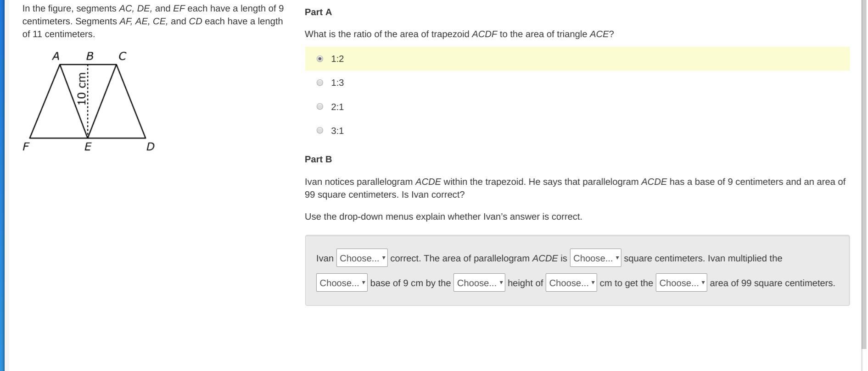Click vertex label C atop the trapezoid
This screenshot has height=371, width=868.
pos(122,56)
